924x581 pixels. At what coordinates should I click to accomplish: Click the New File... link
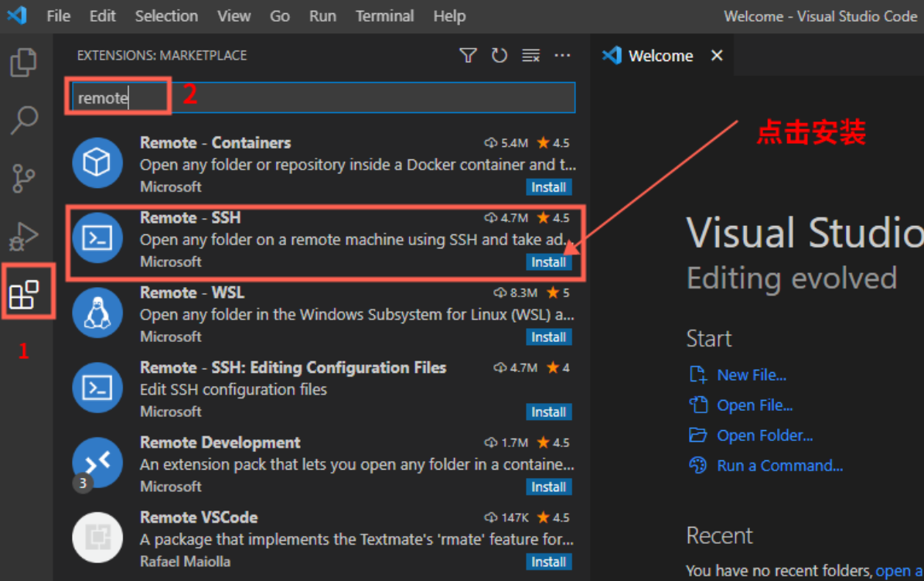click(752, 374)
